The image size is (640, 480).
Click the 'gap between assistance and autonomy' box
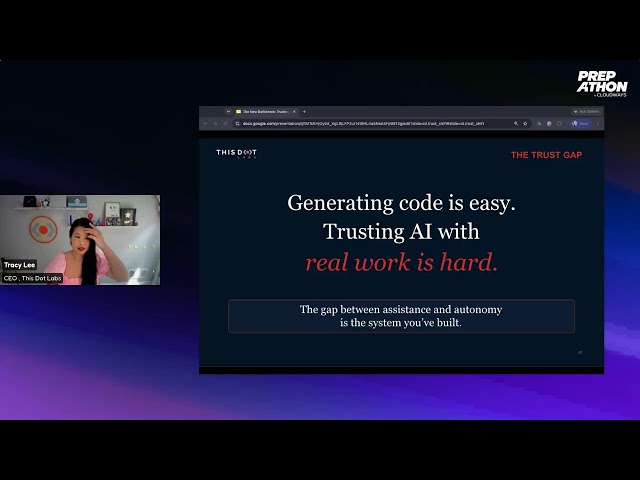coord(401,316)
